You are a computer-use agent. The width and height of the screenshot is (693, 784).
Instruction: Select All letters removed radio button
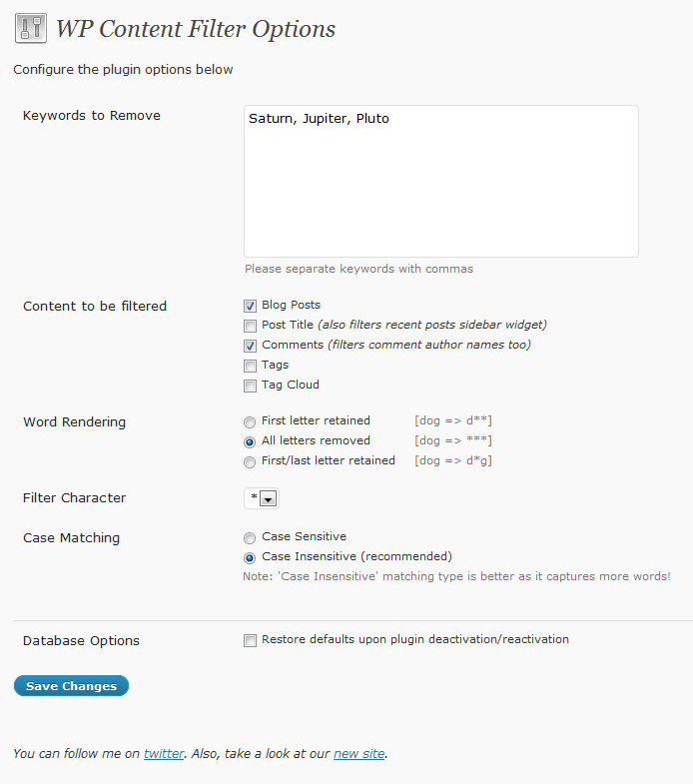point(249,441)
